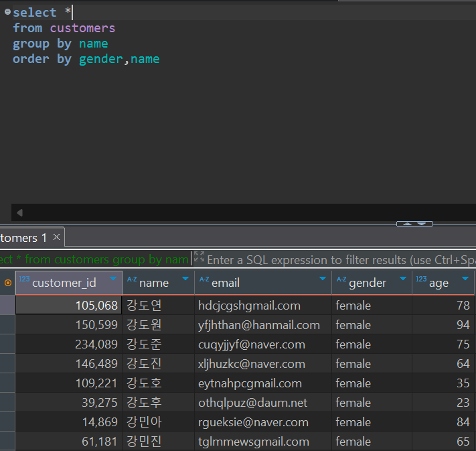476x451 pixels.
Task: Click row header of the 강도연 row
Action: pyautogui.click(x=7, y=305)
